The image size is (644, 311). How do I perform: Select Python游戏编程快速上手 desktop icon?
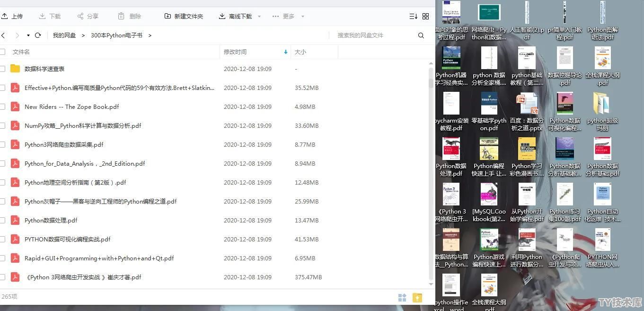tap(489, 248)
